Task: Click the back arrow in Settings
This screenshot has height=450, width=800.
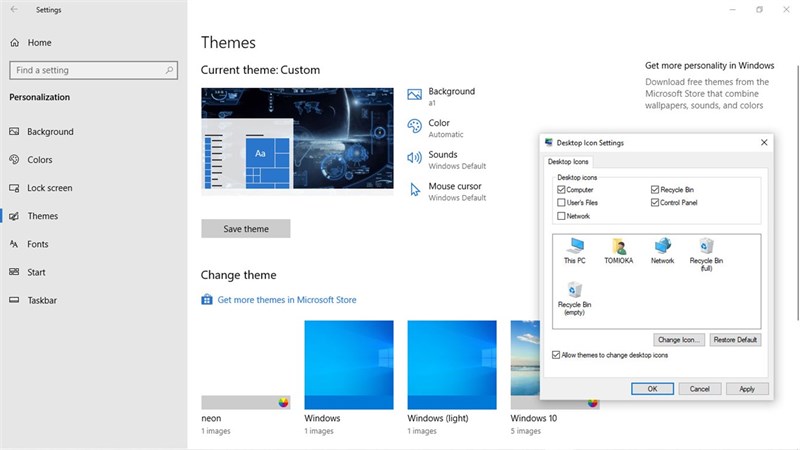Action: pyautogui.click(x=14, y=9)
